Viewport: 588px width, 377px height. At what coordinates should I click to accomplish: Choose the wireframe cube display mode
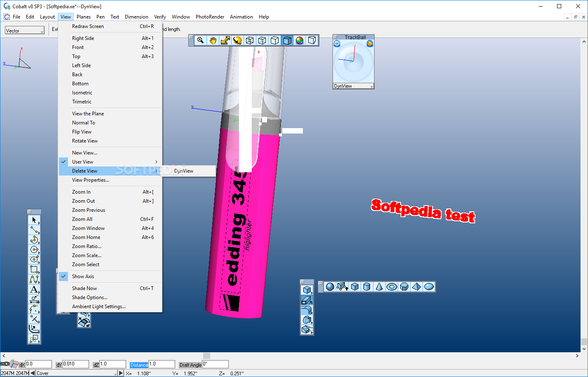click(250, 40)
